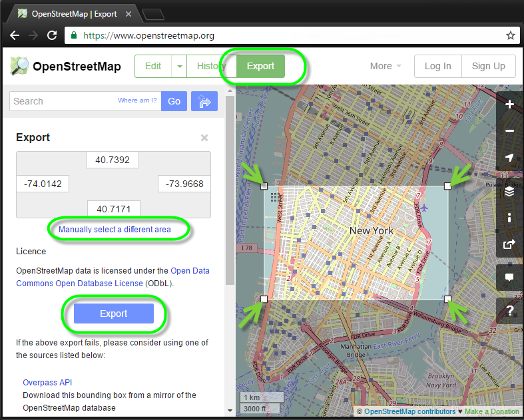Select the bottom-right bounding box handle

coord(447,299)
